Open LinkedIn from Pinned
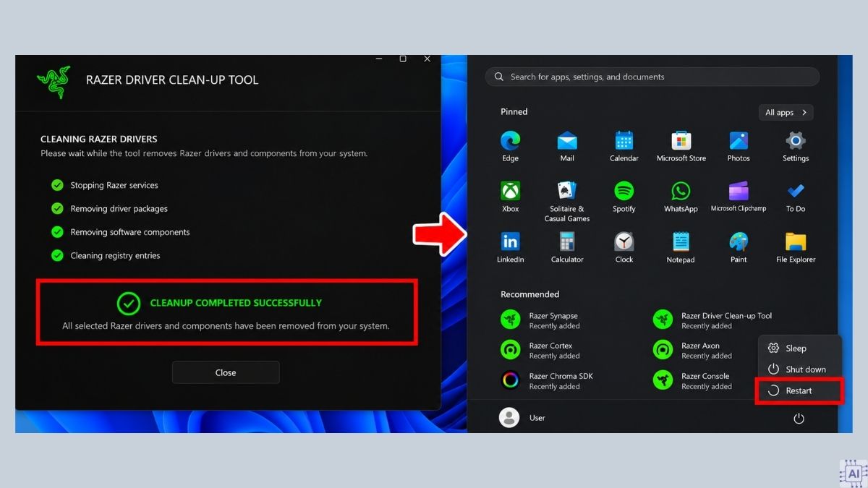The height and width of the screenshot is (488, 868). [x=510, y=248]
